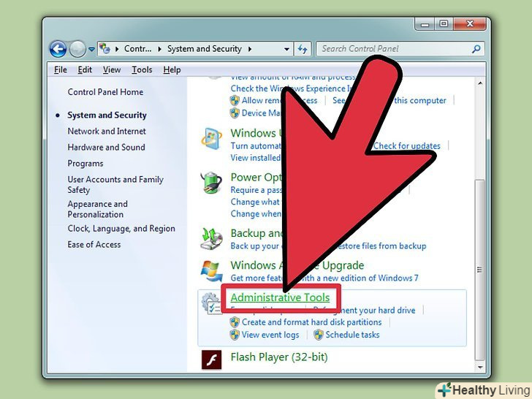Click shield icon beside Schedule tasks
The width and height of the screenshot is (532, 399).
coord(319,335)
